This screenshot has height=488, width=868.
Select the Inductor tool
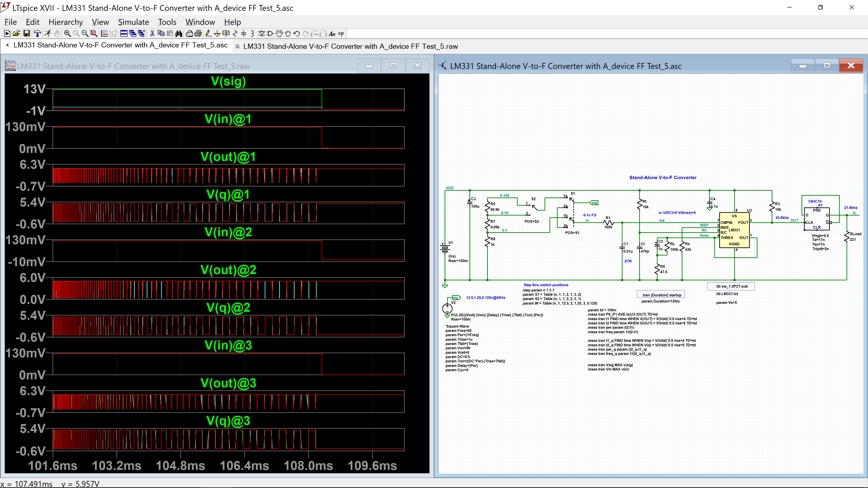click(x=252, y=33)
